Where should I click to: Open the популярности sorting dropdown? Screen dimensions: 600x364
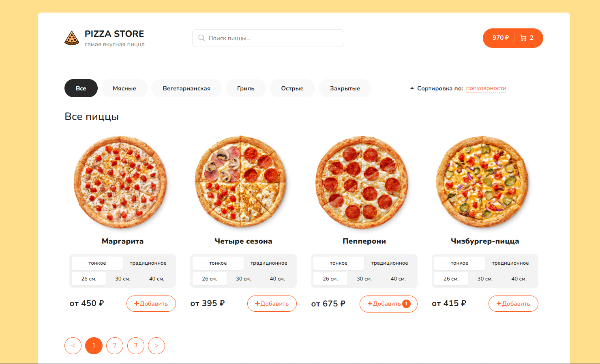coord(486,88)
